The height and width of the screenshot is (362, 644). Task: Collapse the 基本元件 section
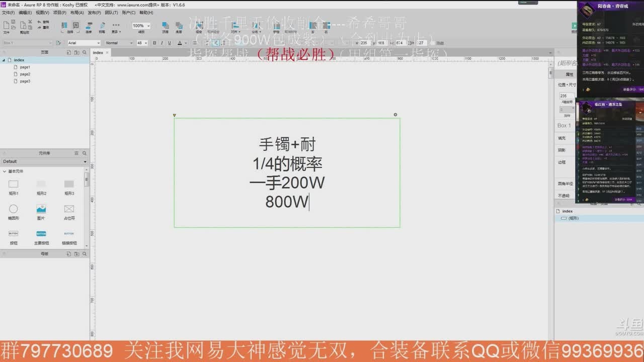4,171
